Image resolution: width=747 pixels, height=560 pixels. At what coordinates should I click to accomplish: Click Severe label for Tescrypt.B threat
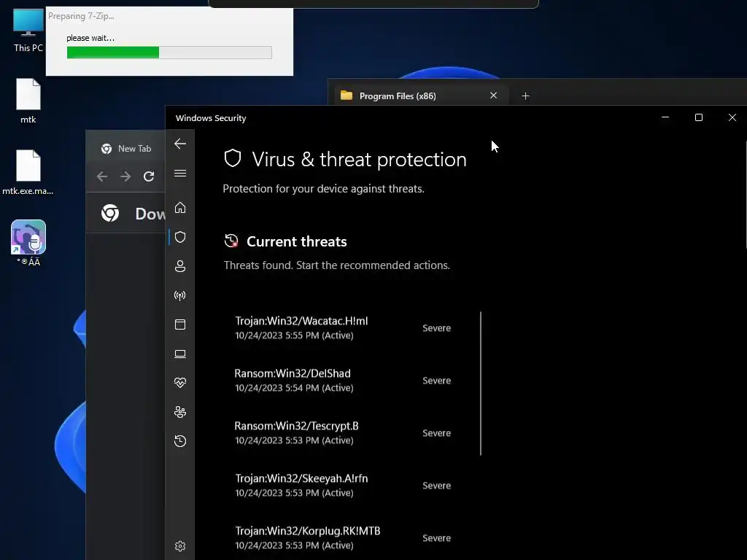point(436,433)
